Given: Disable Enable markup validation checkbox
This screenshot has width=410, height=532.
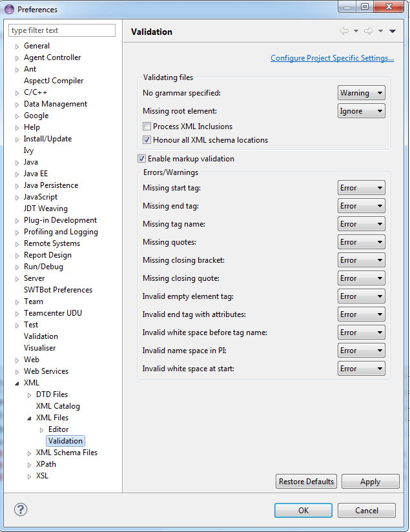Looking at the screenshot, I should [x=141, y=158].
